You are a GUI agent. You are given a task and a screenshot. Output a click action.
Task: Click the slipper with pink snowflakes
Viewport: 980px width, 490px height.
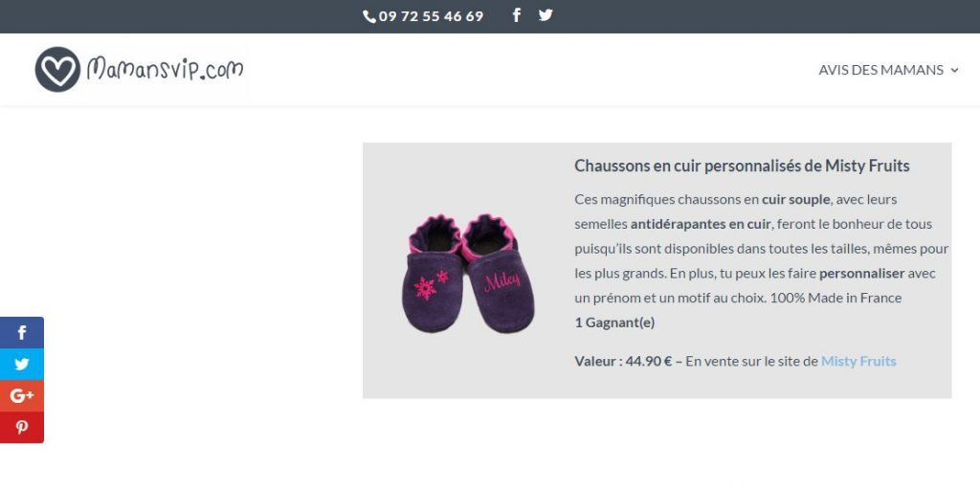(433, 274)
